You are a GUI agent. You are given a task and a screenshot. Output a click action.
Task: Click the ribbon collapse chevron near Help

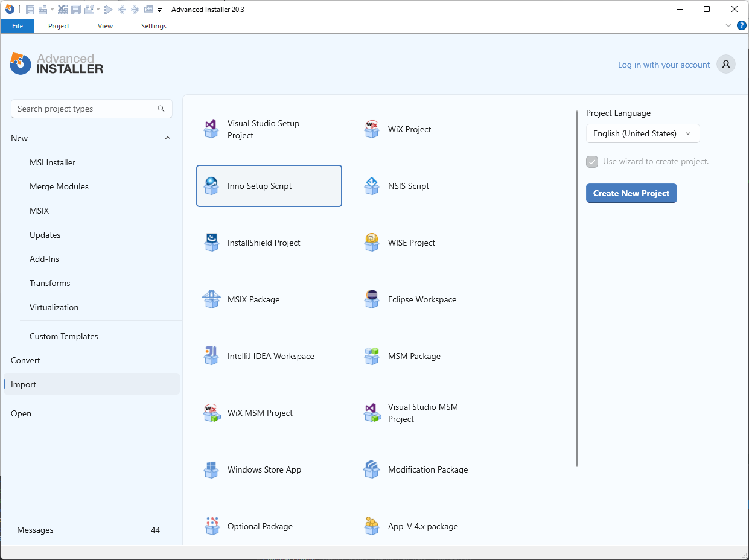[x=728, y=26]
